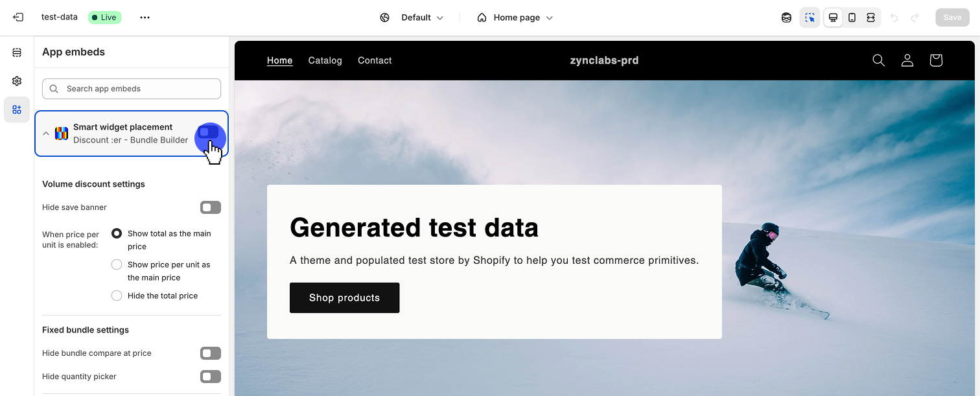Screen dimensions: 980x396
Task: Click the cart icon in store header
Action: tap(935, 60)
